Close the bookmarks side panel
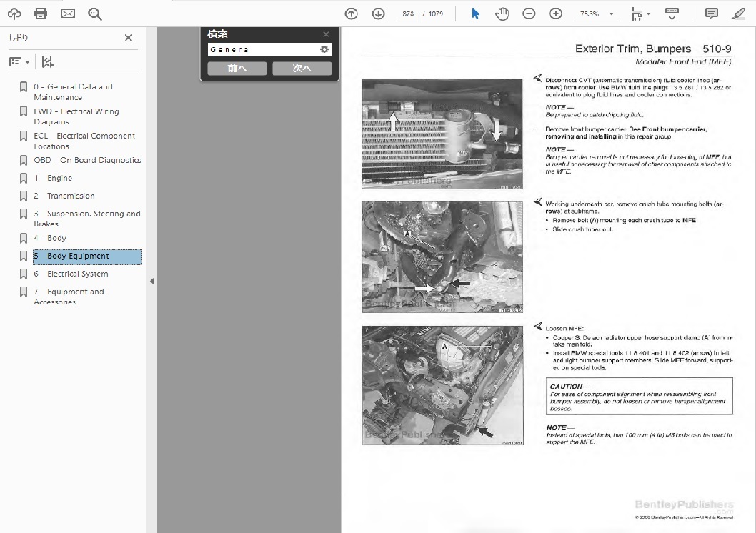 coord(129,38)
